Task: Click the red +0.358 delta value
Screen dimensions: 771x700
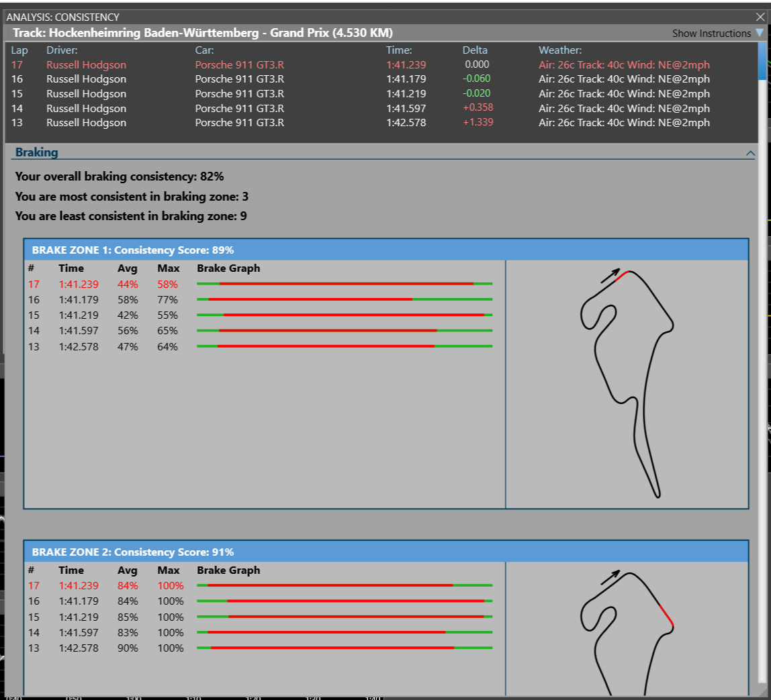Action: 478,107
